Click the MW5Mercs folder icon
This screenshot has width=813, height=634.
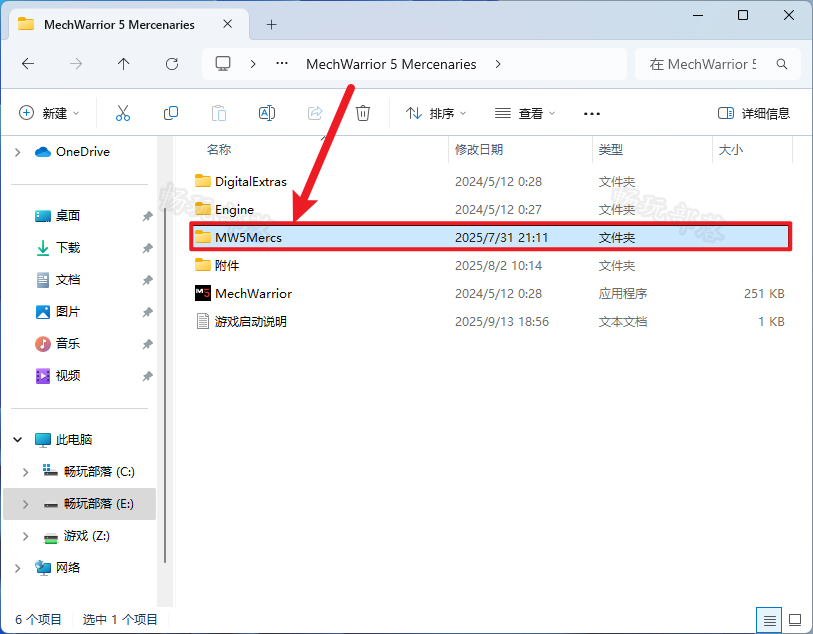coord(203,237)
